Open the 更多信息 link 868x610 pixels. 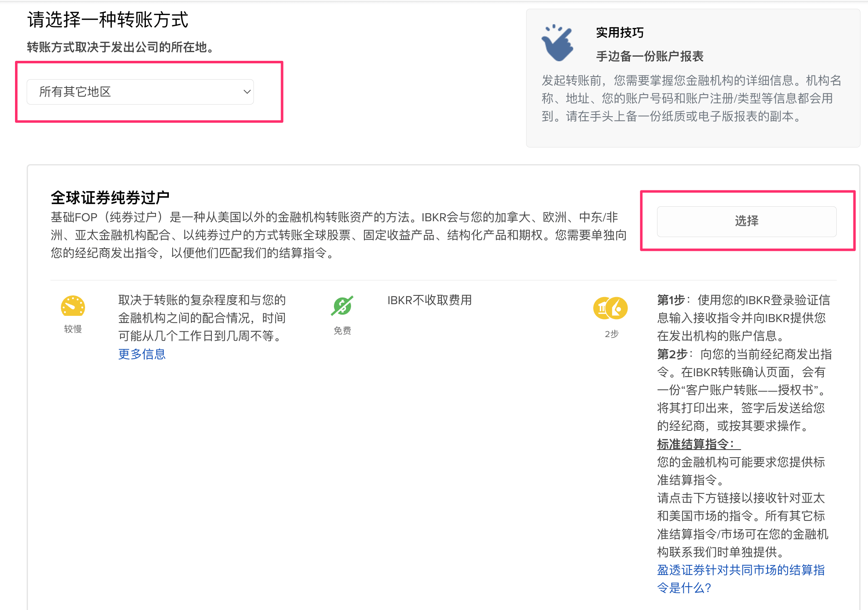(x=142, y=354)
